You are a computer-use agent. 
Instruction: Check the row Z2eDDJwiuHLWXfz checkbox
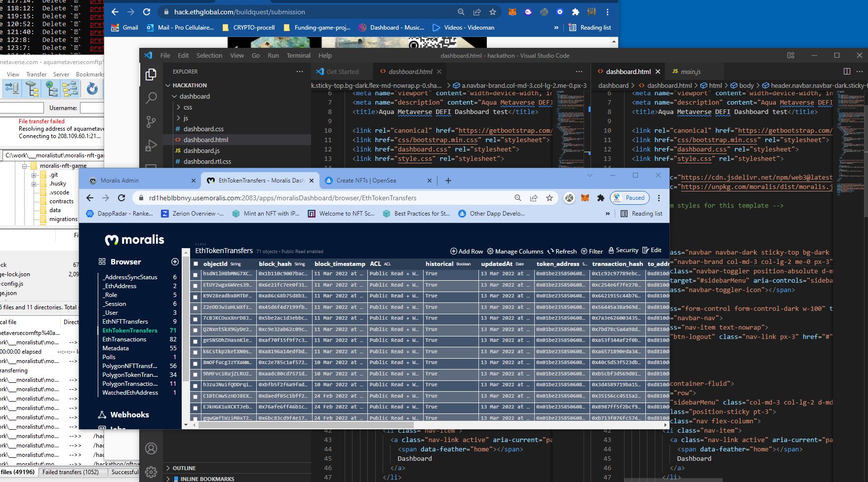(196, 308)
